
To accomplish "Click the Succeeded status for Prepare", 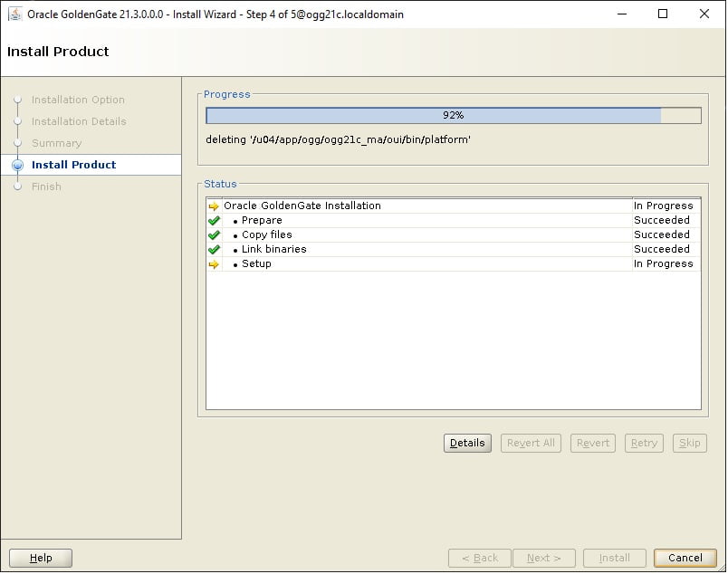I will click(662, 220).
